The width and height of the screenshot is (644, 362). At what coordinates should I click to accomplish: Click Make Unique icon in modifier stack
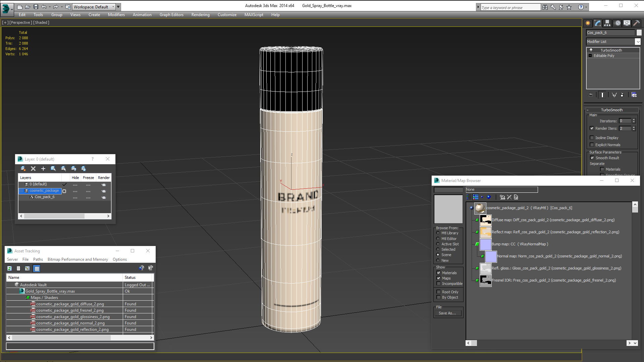click(x=614, y=95)
